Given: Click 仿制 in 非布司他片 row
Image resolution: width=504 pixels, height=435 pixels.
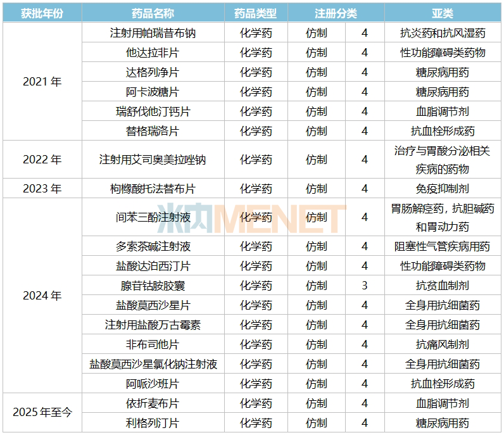Looking at the screenshot, I should (317, 344).
